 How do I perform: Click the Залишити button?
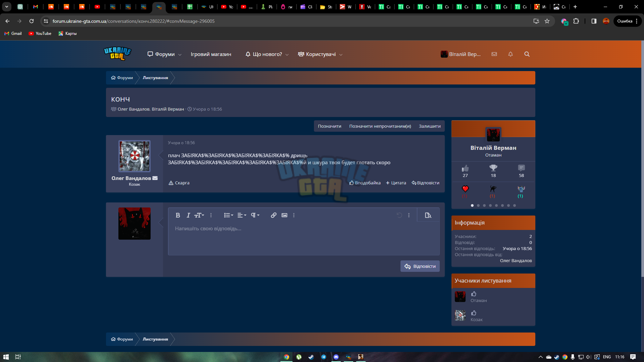(x=430, y=126)
